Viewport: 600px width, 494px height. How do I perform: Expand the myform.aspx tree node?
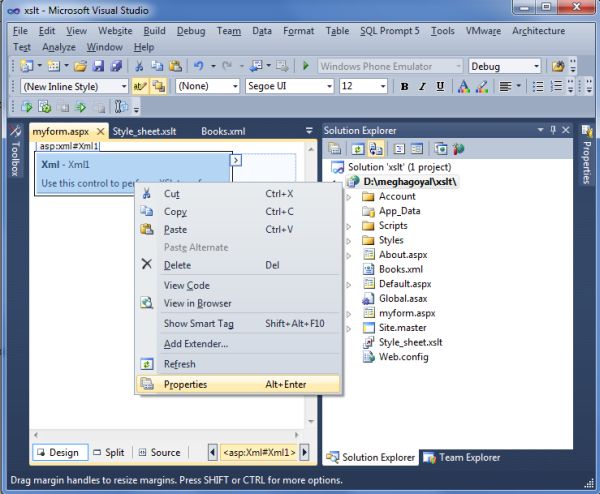click(x=349, y=314)
